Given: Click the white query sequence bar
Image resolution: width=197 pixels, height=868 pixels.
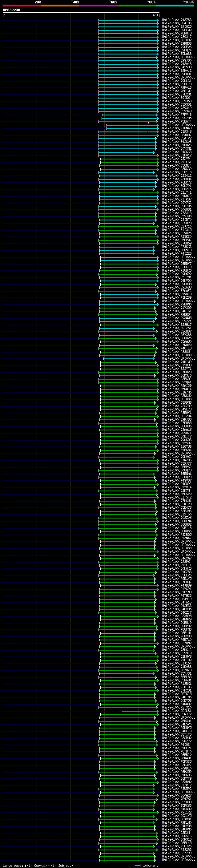Looking at the screenshot, I should point(81,13).
